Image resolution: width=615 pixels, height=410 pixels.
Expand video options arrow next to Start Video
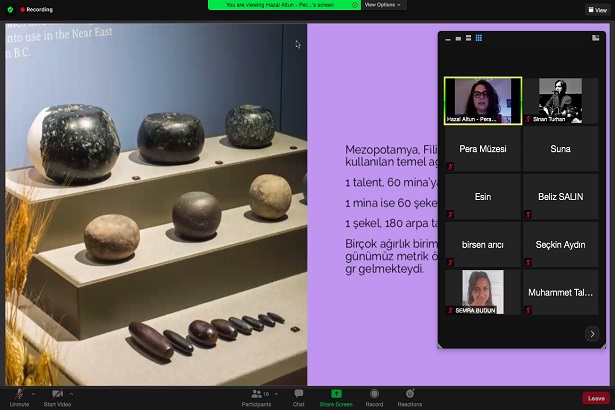(x=70, y=393)
